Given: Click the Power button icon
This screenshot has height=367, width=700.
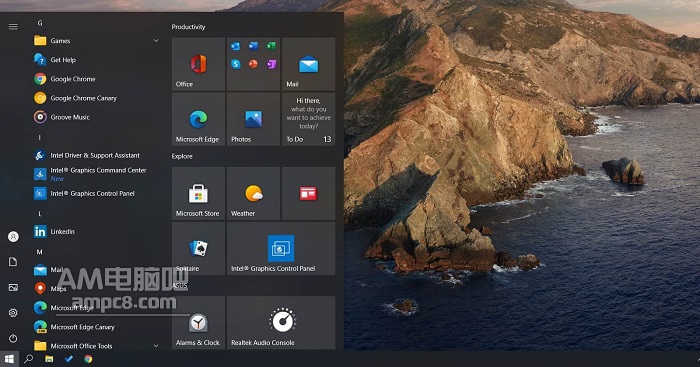Looking at the screenshot, I should [13, 338].
